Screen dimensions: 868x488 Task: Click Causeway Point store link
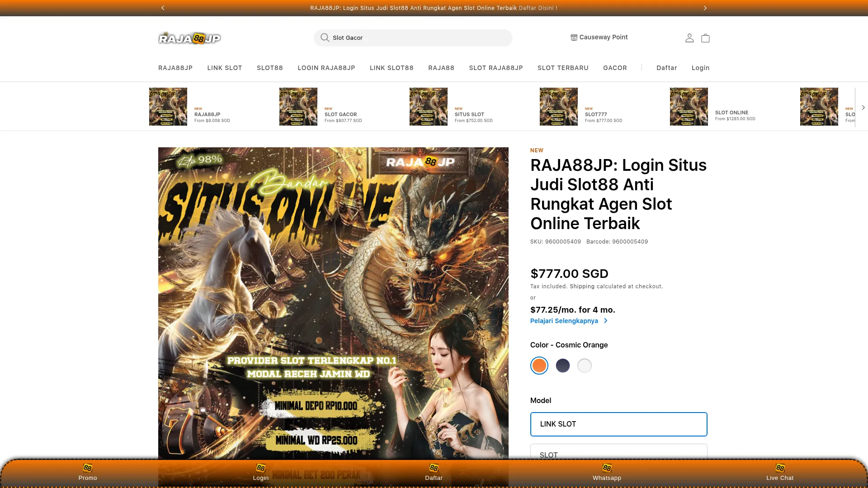[604, 37]
